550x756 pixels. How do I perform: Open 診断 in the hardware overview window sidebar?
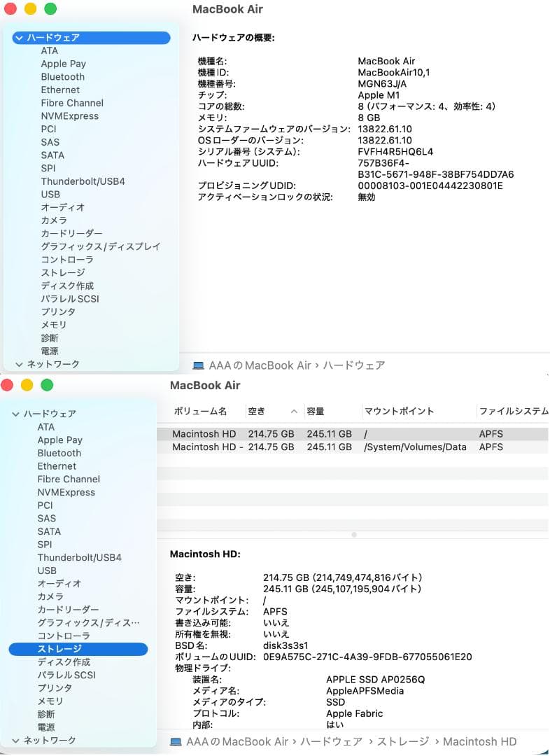tap(49, 338)
